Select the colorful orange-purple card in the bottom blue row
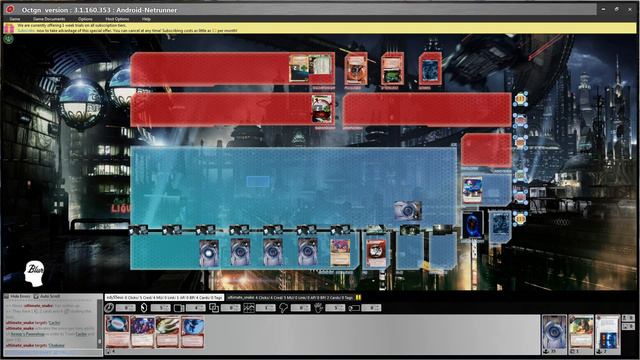 tap(340, 253)
